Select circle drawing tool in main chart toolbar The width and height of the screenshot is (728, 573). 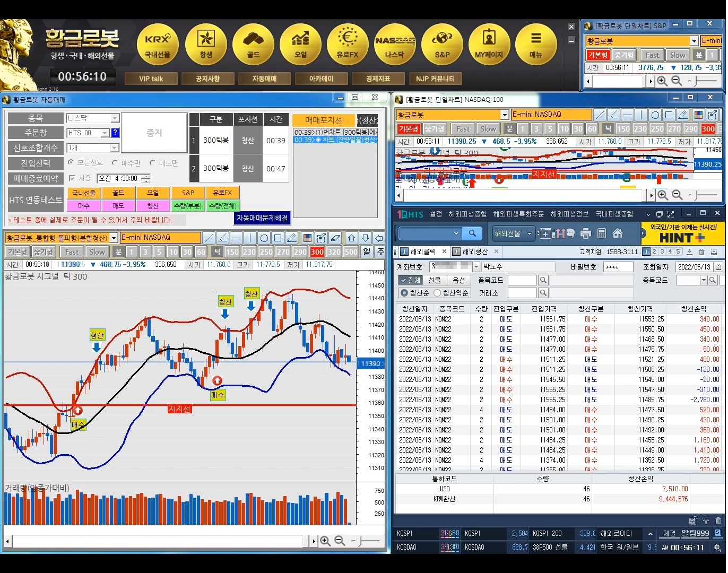click(264, 238)
